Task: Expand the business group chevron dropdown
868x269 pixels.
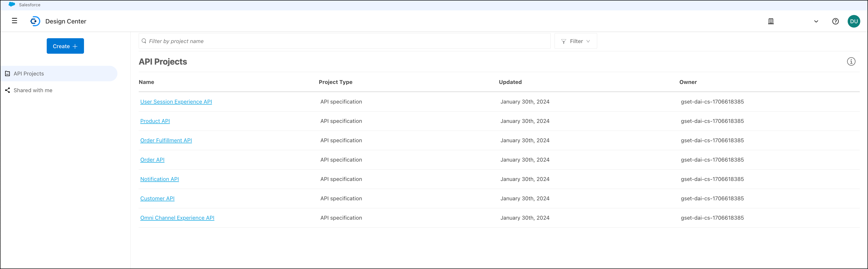Action: click(x=816, y=21)
